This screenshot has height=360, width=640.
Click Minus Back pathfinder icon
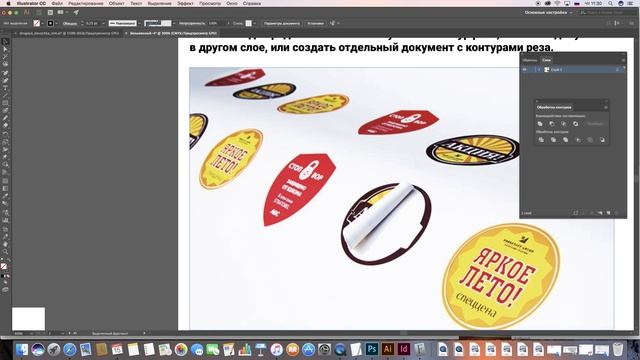(602, 140)
